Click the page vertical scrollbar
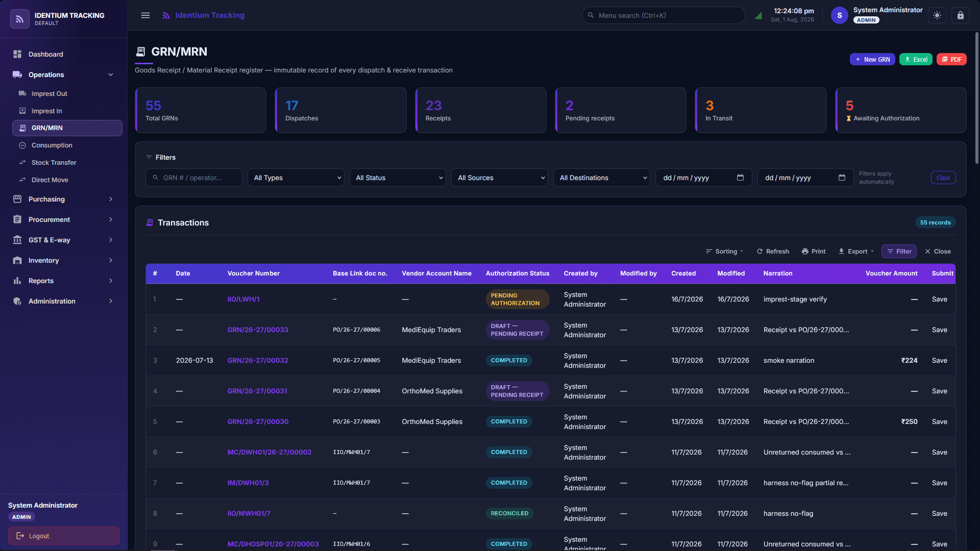 977,98
